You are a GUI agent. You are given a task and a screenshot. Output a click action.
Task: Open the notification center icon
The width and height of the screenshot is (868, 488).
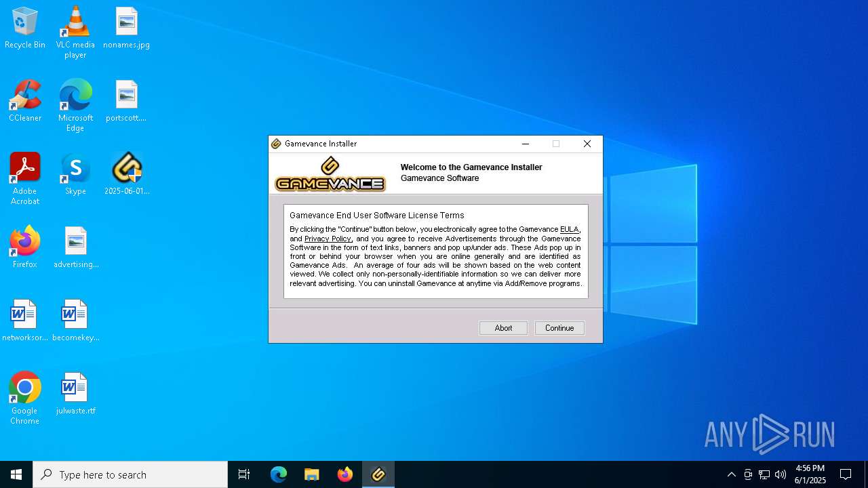(846, 474)
